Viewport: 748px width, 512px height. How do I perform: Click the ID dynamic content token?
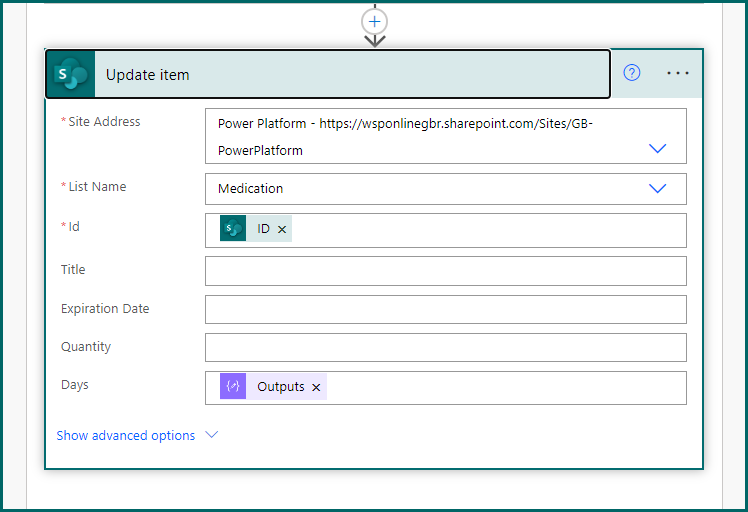point(256,229)
